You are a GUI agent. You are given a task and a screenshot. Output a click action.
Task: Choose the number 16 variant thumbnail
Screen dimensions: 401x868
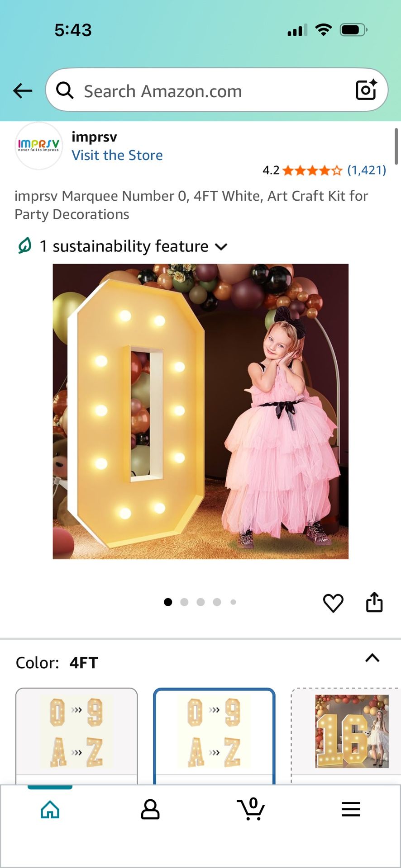[x=352, y=731]
